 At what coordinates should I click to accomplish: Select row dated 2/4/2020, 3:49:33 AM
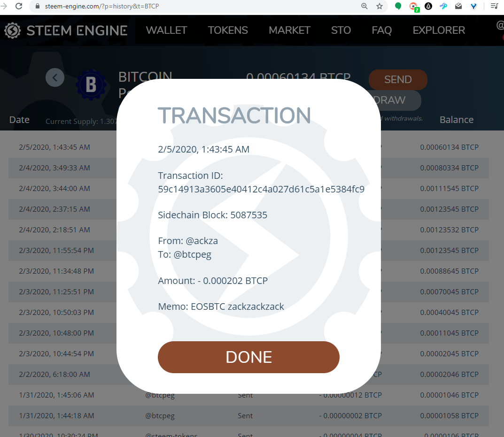coord(248,168)
